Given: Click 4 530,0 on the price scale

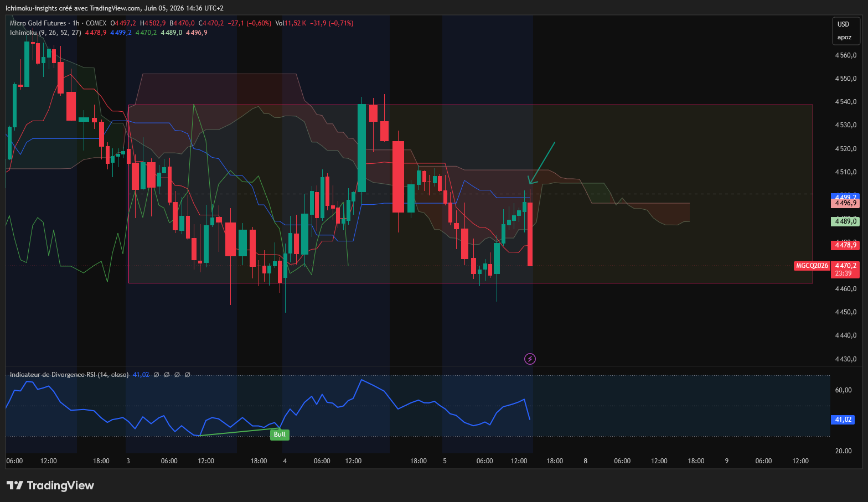Looking at the screenshot, I should [x=846, y=125].
